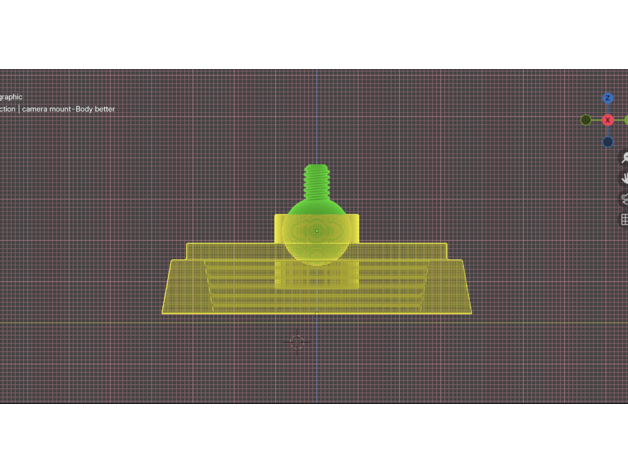Click the yellow socket block beside the ball
The height and width of the screenshot is (472, 628).
[354, 225]
